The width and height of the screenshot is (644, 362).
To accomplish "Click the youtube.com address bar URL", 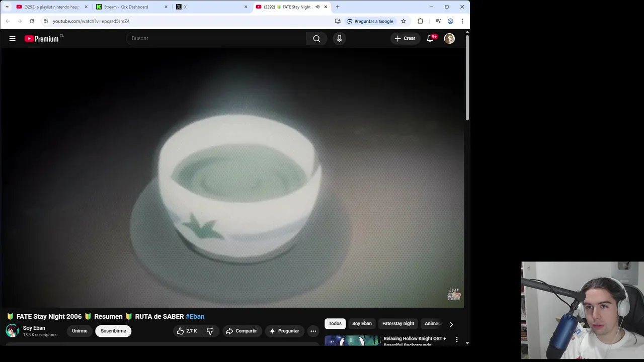I will coord(91,21).
